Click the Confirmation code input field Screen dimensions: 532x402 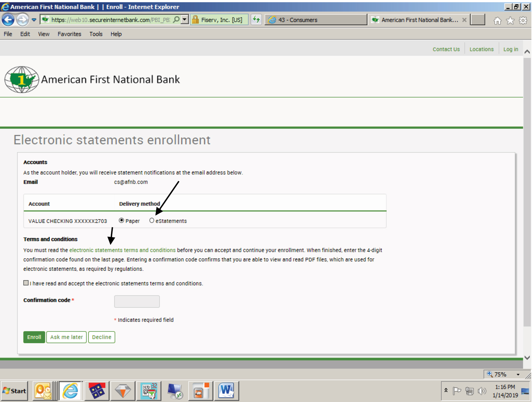(137, 301)
